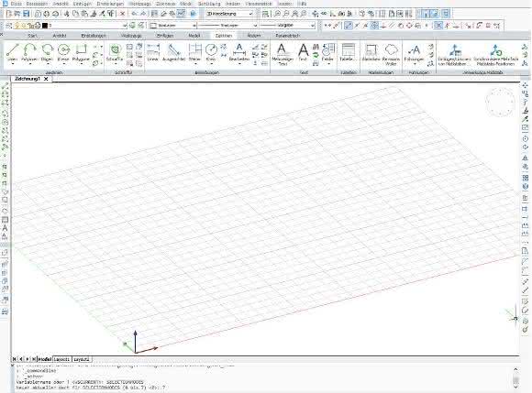
Task: Toggle the layer lightbulb on/off
Action: (17, 26)
